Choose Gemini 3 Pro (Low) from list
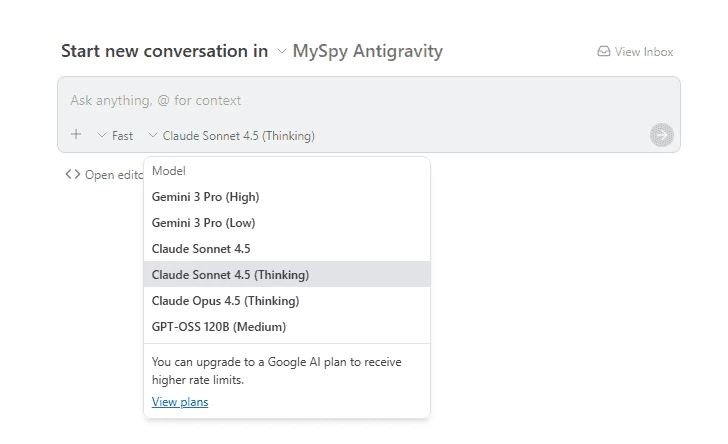Screen dimensions: 728x444 coord(204,223)
